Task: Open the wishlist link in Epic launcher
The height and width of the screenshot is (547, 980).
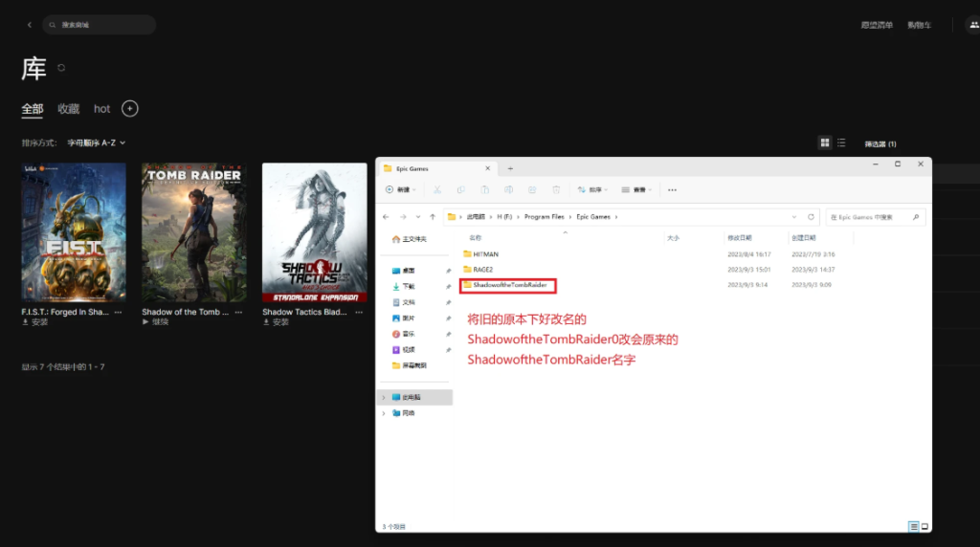Action: pyautogui.click(x=877, y=25)
